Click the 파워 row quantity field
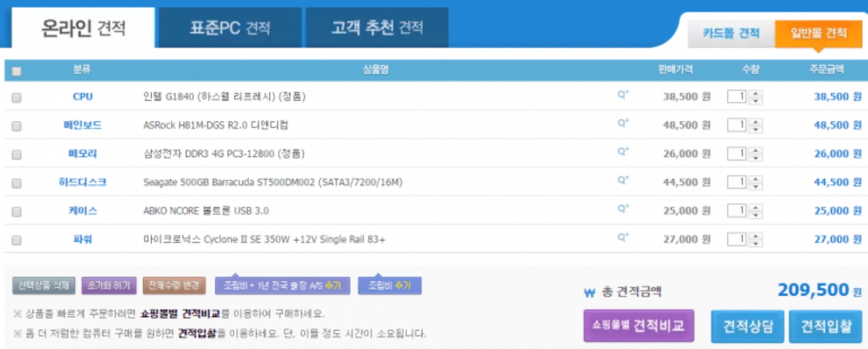 pyautogui.click(x=737, y=239)
